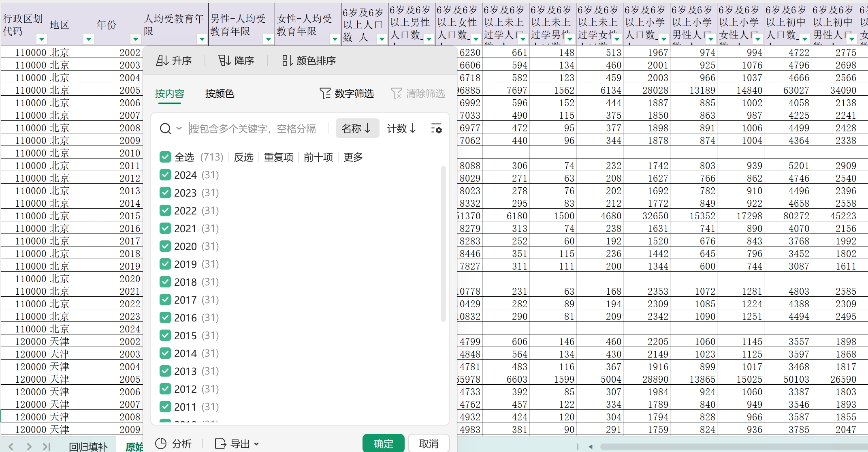Click the search magnifier icon

pyautogui.click(x=165, y=129)
